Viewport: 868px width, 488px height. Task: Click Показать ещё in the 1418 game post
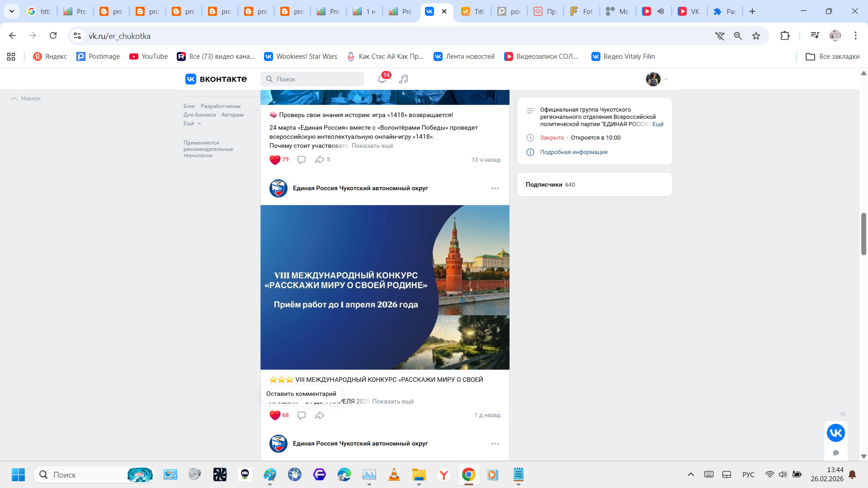click(372, 146)
